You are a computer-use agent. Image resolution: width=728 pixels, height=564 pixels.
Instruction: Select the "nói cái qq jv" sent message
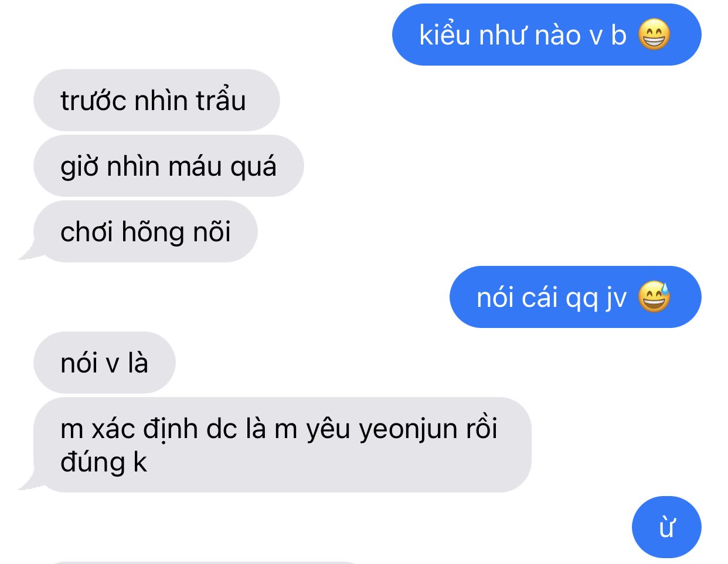click(575, 297)
